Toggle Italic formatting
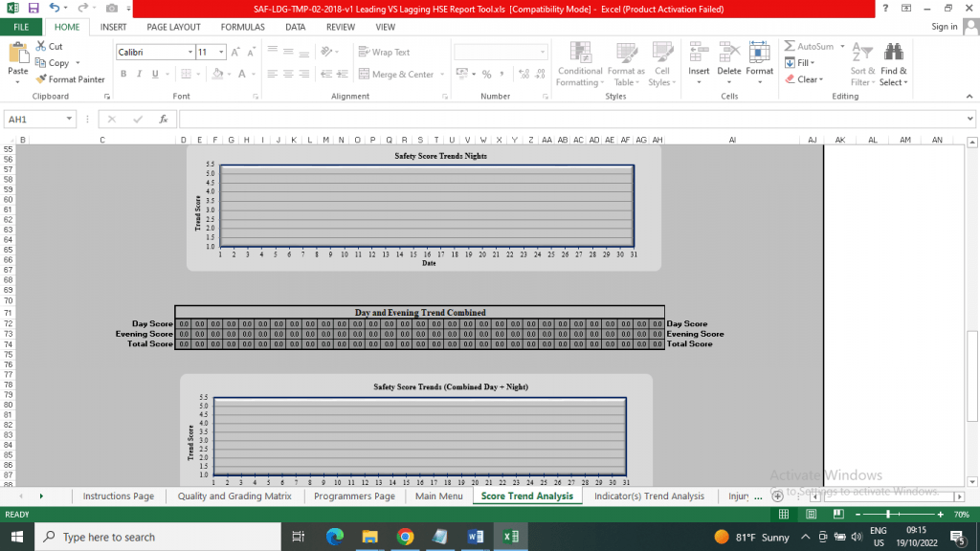The height and width of the screenshot is (551, 980). coord(140,74)
